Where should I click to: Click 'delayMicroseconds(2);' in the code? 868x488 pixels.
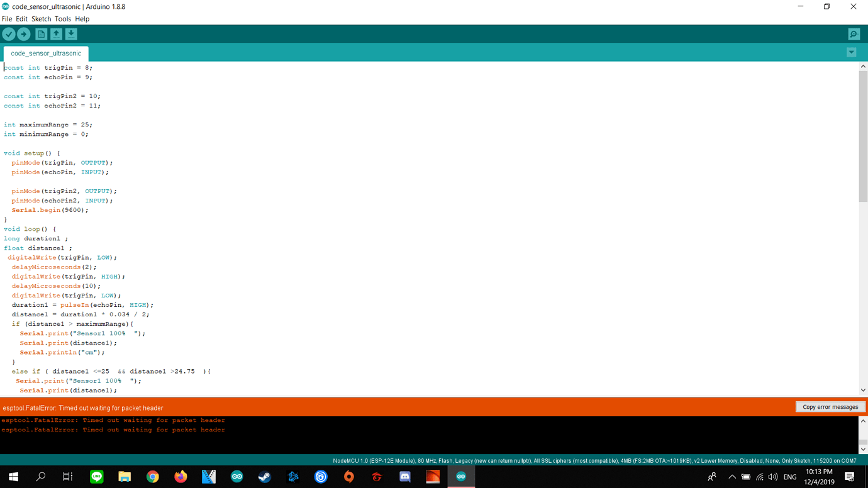[x=54, y=267]
